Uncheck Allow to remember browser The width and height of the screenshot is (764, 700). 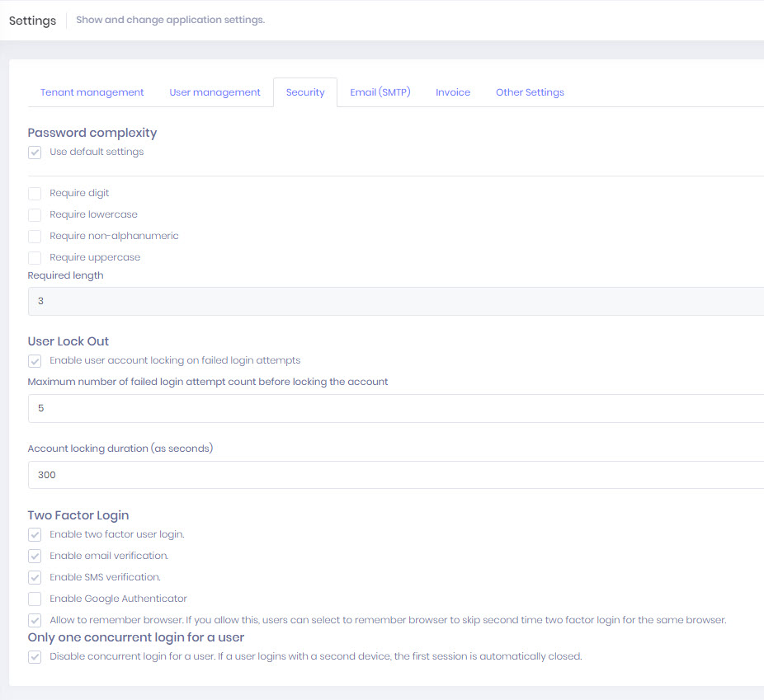pyautogui.click(x=35, y=620)
